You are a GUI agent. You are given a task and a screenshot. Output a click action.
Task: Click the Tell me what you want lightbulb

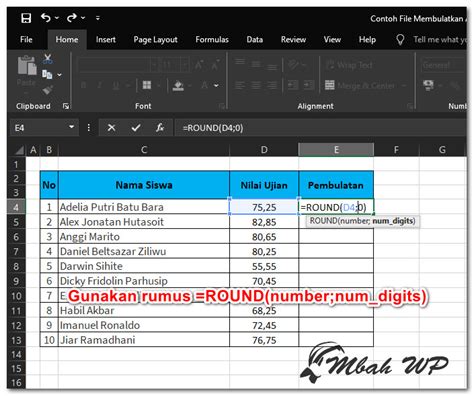400,40
